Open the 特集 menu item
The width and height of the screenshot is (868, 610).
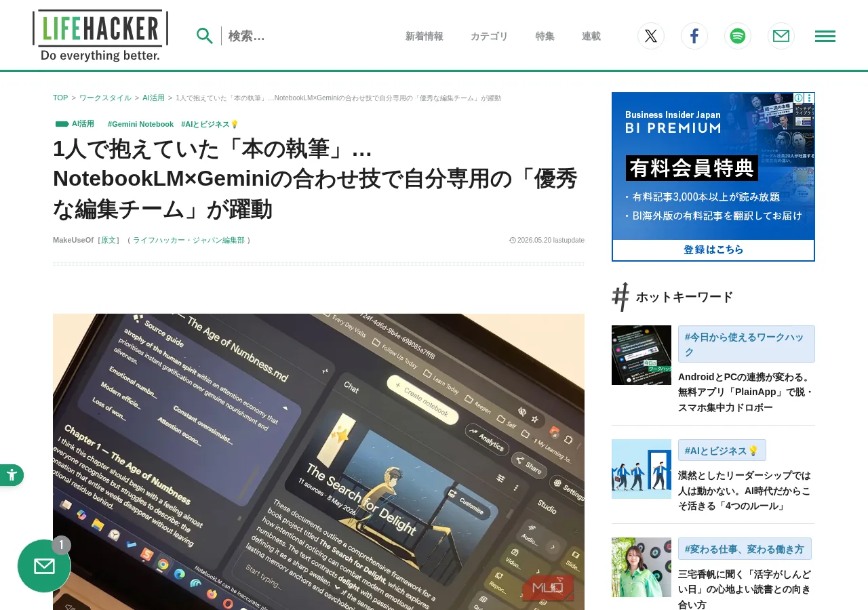click(x=545, y=36)
